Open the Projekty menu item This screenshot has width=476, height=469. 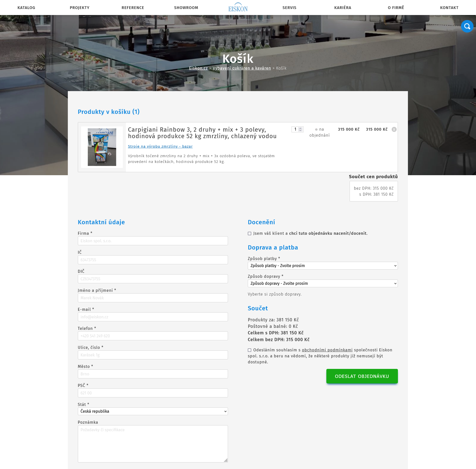80,8
